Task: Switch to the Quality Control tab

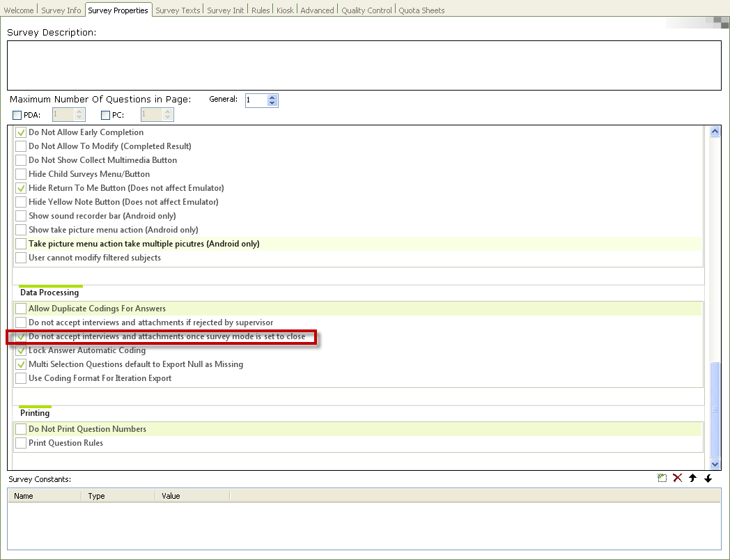Action: tap(366, 10)
